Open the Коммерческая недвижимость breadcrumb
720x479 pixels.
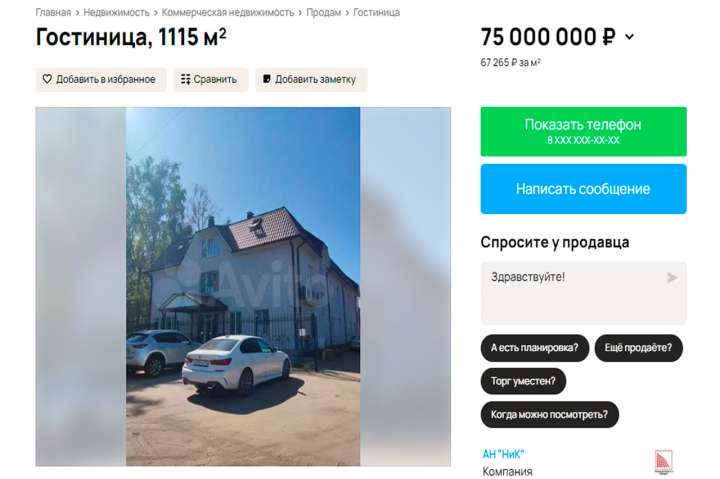click(x=228, y=12)
